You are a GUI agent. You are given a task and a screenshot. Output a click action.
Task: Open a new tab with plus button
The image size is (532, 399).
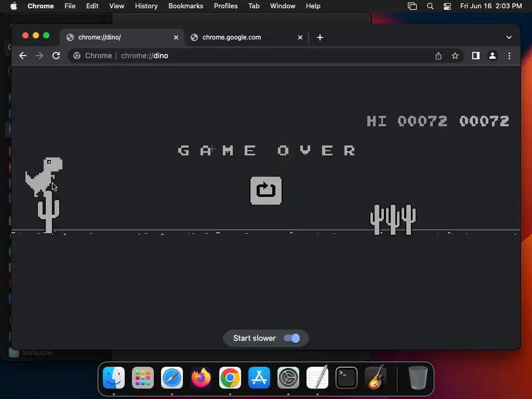tap(320, 37)
